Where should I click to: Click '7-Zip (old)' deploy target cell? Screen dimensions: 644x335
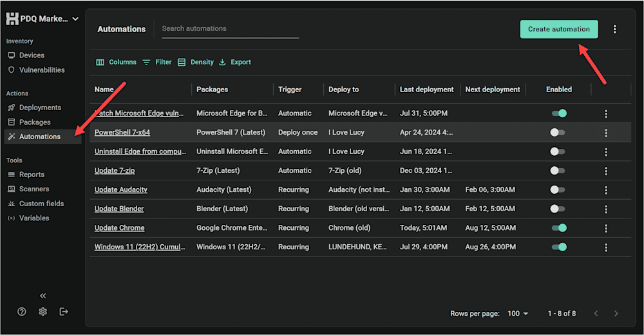345,170
